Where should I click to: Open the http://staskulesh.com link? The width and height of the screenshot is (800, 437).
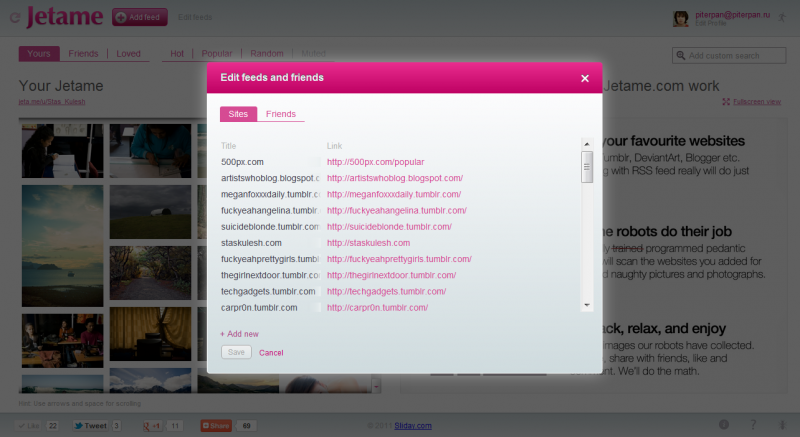(368, 243)
